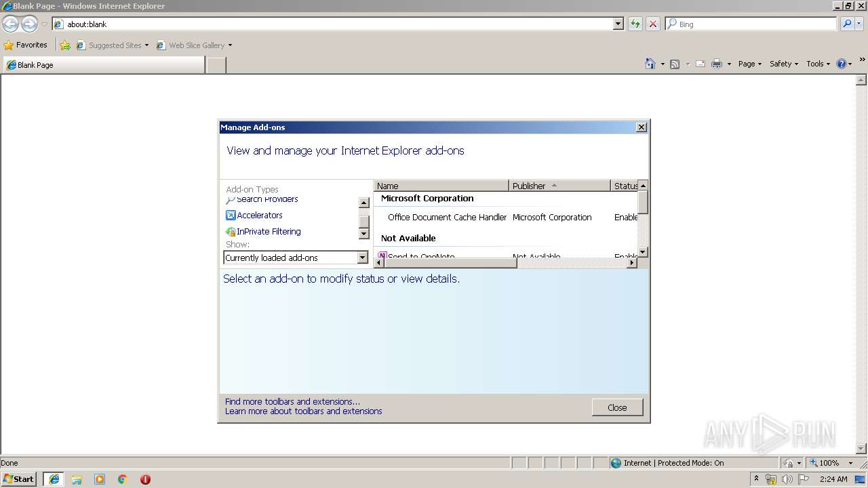Click the Stop loading X icon
The width and height of the screenshot is (868, 488).
(653, 24)
